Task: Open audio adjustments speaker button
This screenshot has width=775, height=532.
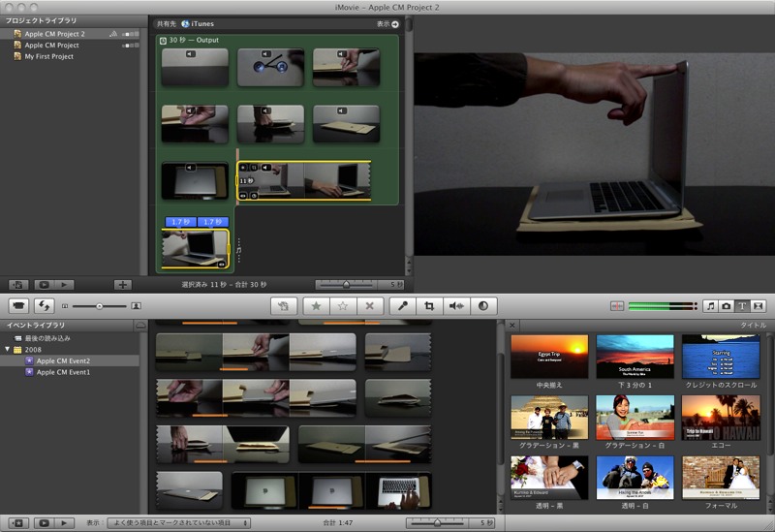Action: 456,306
